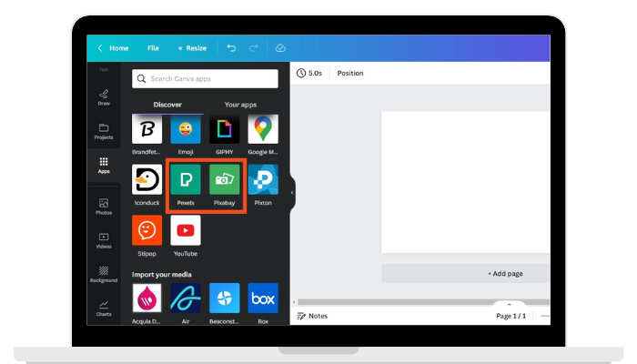Open the Resize option
The height and width of the screenshot is (364, 637).
click(x=192, y=48)
